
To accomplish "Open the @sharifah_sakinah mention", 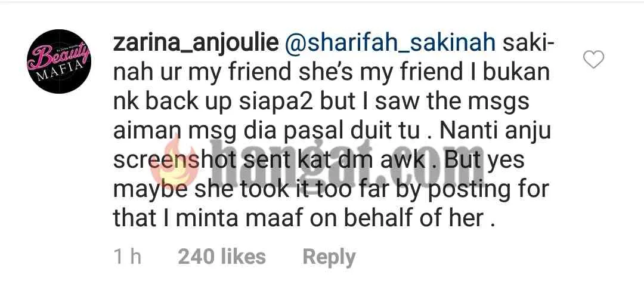I will (390, 44).
